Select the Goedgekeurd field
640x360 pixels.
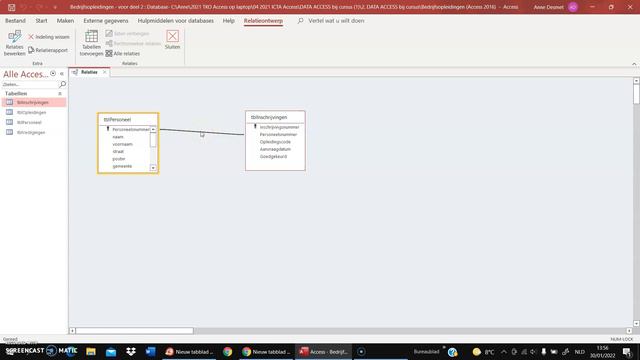273,156
